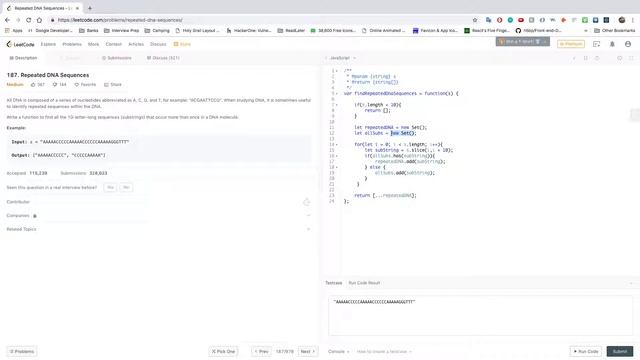Click the Medium difficulty label
The height and width of the screenshot is (360, 640).
(15, 84)
